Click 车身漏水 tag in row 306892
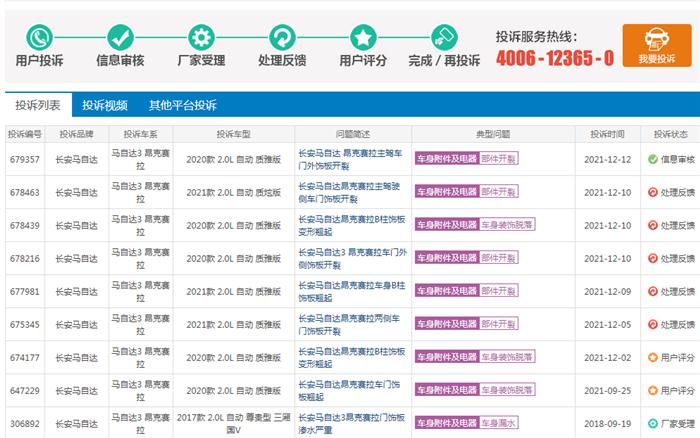This screenshot has height=438, width=700. [x=499, y=423]
